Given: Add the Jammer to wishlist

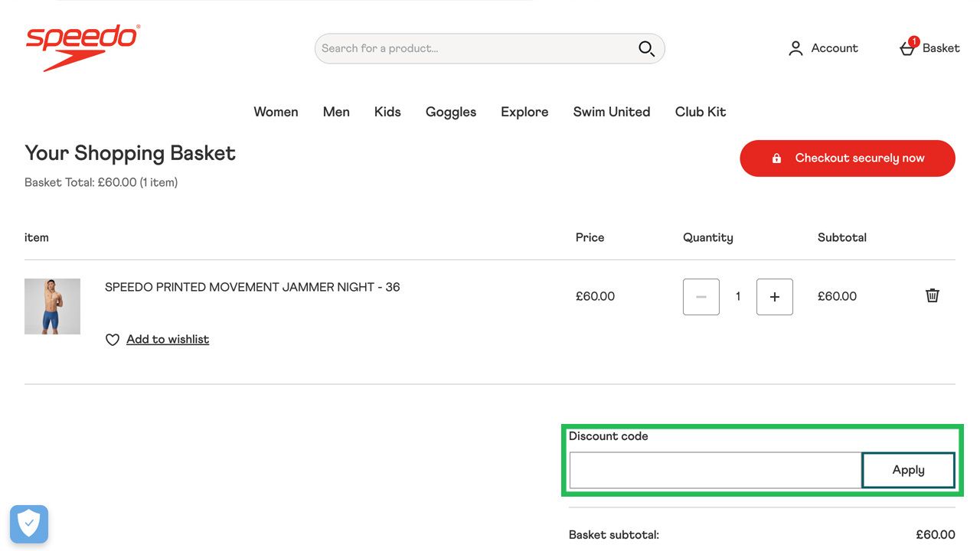Looking at the screenshot, I should coord(168,339).
